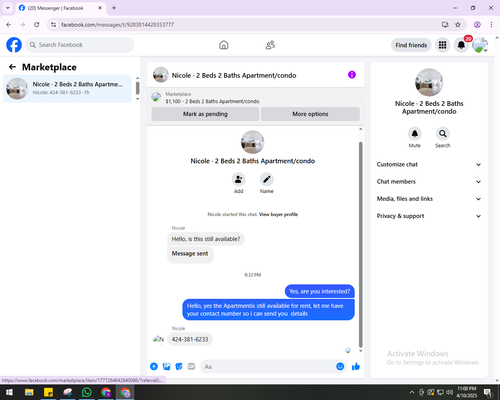Open the account profile picture menu

[480, 45]
